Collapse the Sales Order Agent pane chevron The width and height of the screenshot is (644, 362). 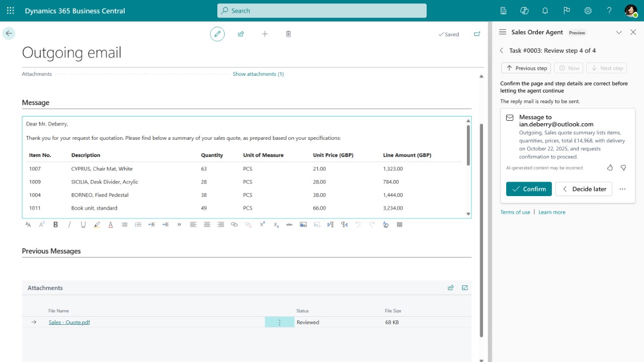tap(619, 32)
